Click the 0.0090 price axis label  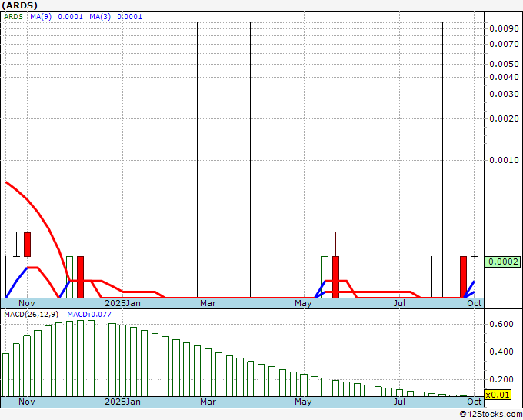click(503, 28)
